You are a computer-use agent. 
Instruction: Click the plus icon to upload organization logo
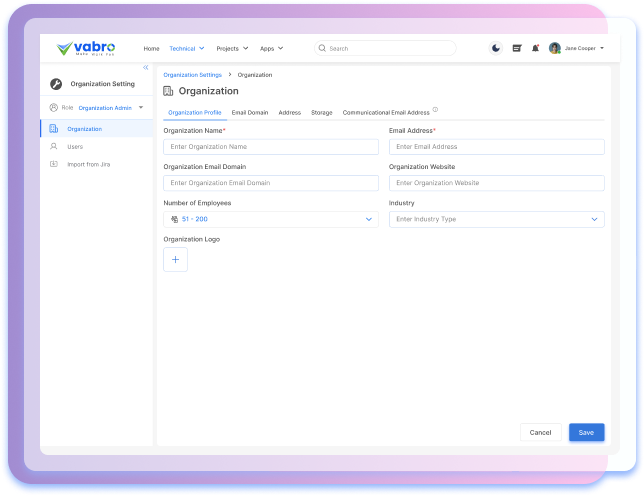175,260
